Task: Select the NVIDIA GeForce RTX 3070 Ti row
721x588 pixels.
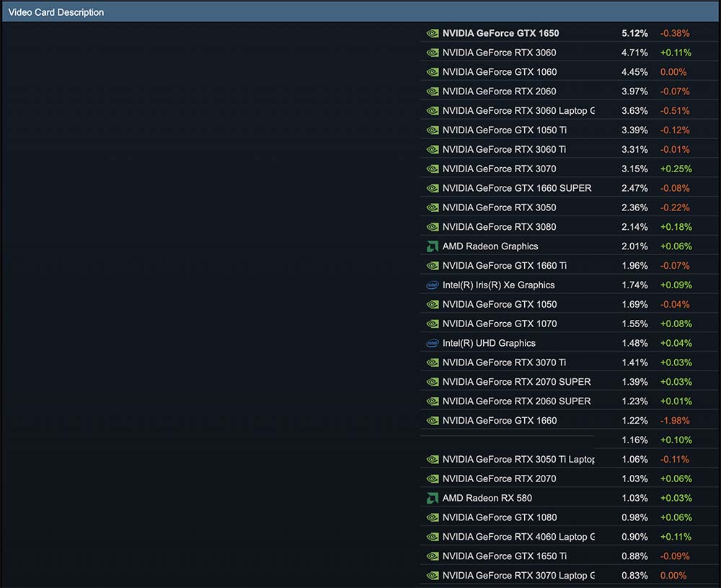Action: click(503, 362)
